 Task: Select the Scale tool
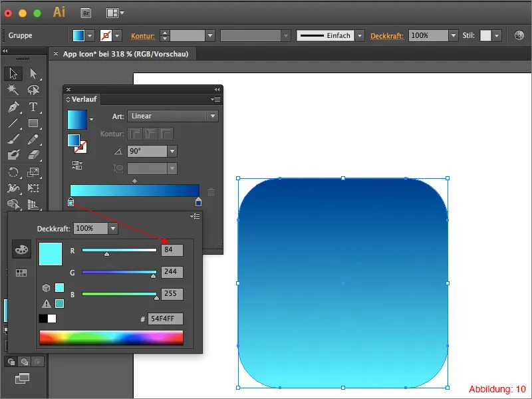pyautogui.click(x=33, y=172)
